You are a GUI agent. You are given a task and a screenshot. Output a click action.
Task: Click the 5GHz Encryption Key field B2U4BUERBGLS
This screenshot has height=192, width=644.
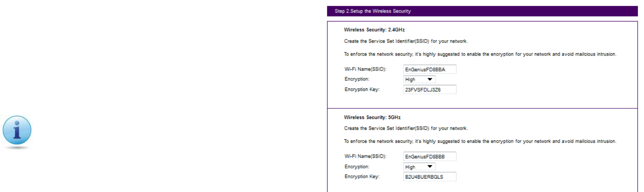429,177
